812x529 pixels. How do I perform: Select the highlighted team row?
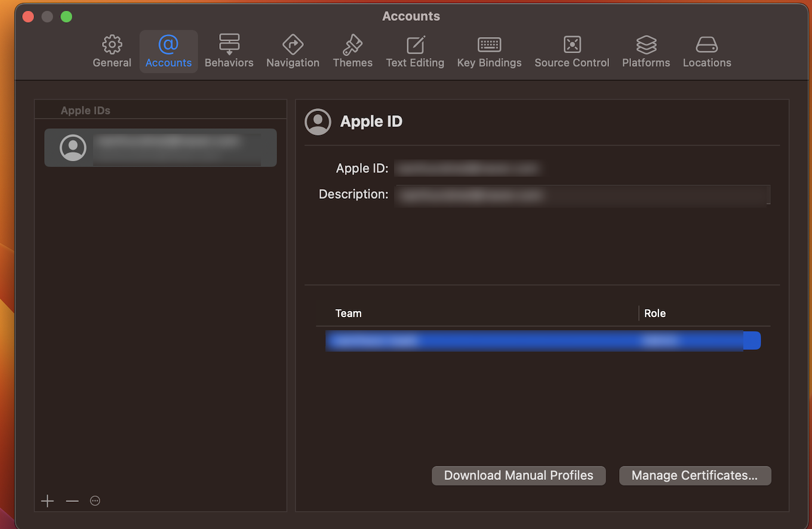tap(543, 341)
